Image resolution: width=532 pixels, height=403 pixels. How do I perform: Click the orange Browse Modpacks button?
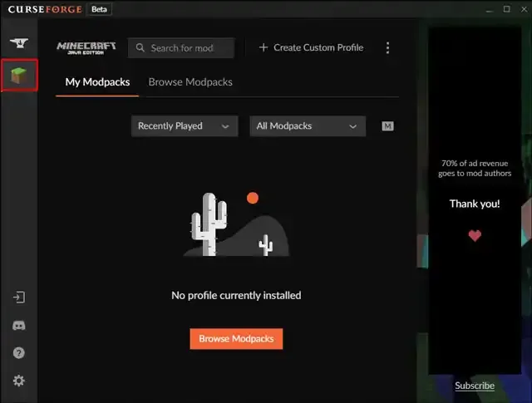coord(236,338)
